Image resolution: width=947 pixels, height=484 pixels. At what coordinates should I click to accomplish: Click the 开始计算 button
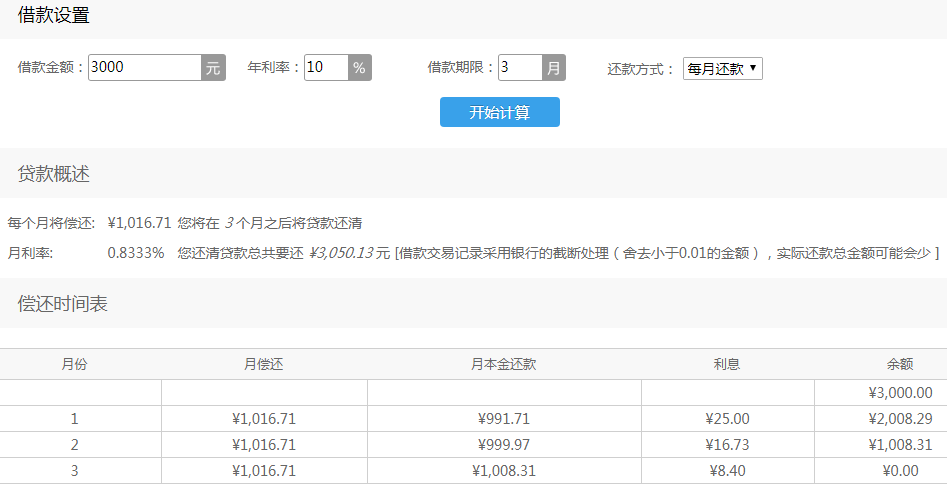click(x=499, y=112)
